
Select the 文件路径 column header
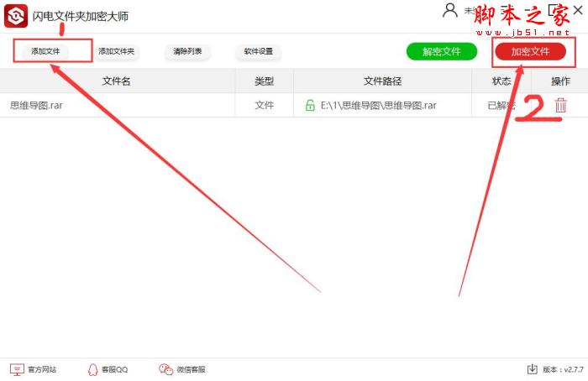[x=382, y=81]
